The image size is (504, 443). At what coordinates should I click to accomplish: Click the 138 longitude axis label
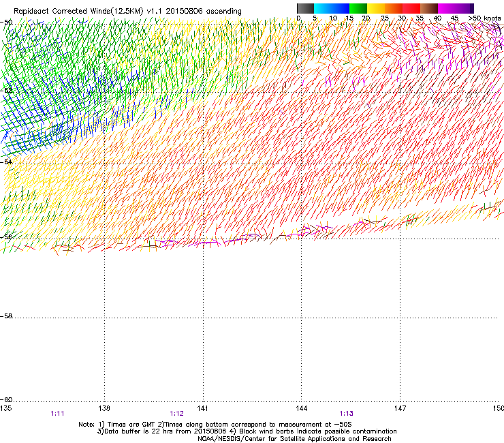coord(104,408)
